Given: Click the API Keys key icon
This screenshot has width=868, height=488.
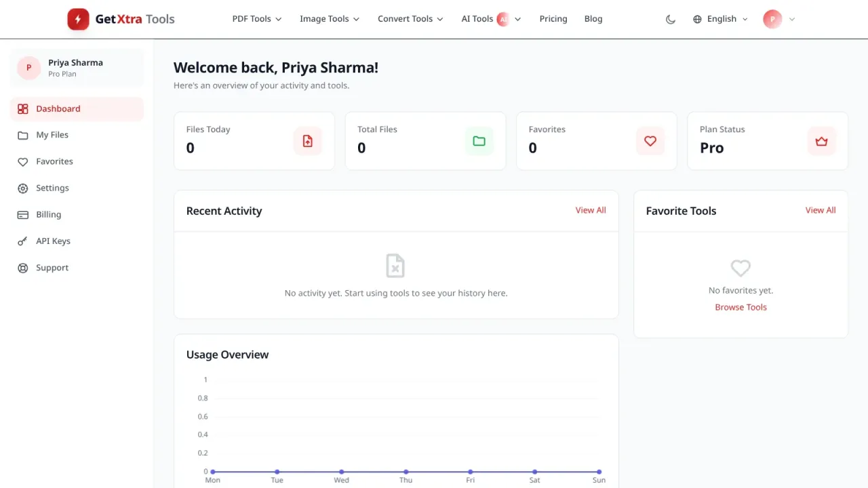Looking at the screenshot, I should [x=23, y=241].
